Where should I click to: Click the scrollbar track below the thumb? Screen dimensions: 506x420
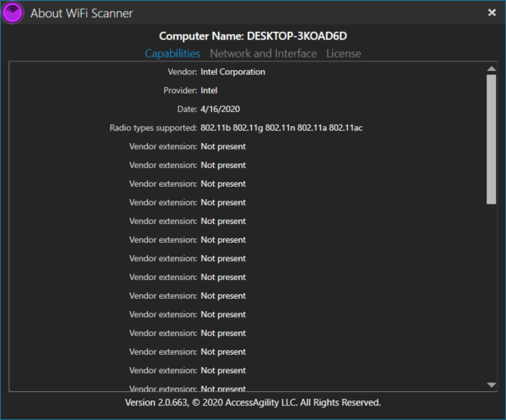[491, 292]
